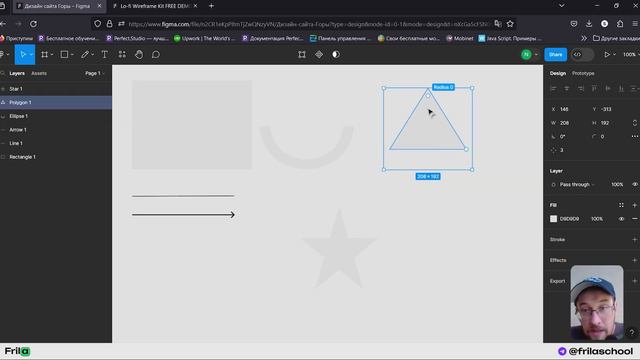Open the user avatar dropdown arrow

pyautogui.click(x=536, y=55)
